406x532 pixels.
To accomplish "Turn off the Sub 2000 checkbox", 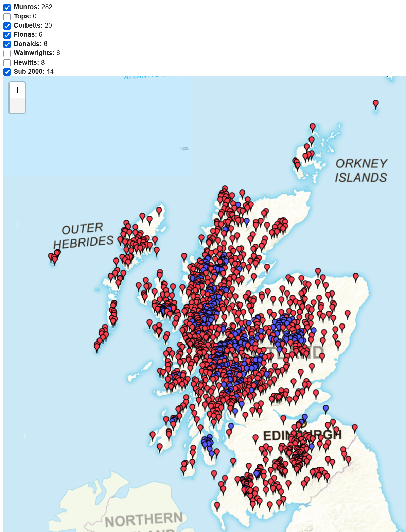I will pyautogui.click(x=7, y=72).
